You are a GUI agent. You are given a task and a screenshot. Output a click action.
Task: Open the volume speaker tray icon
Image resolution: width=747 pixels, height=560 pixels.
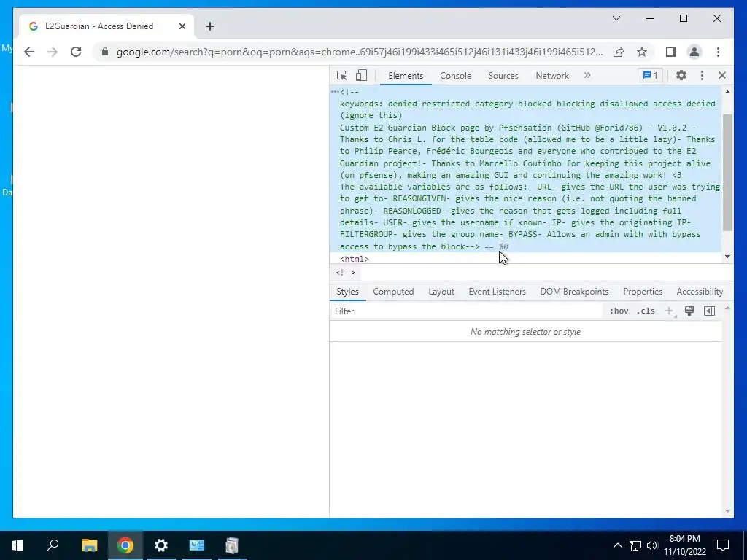(x=652, y=545)
